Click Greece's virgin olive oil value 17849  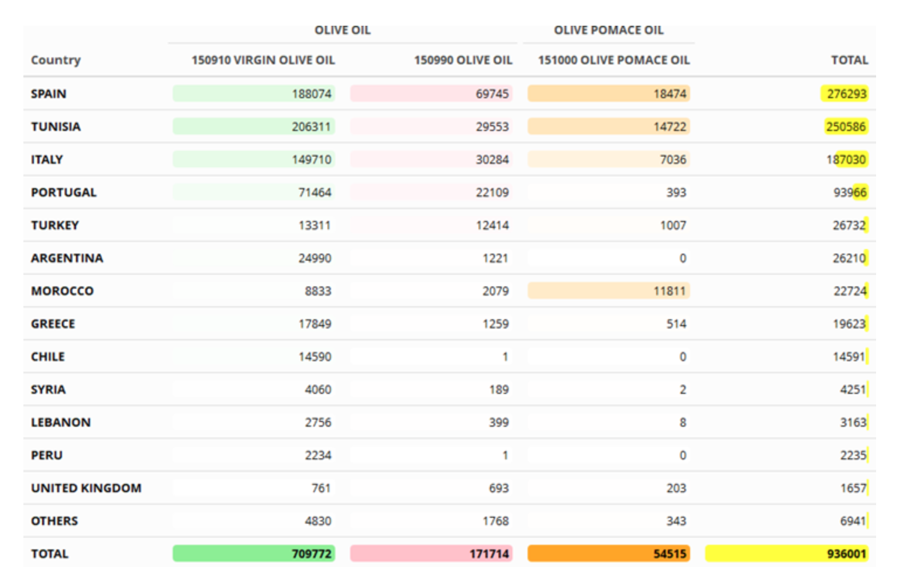pos(315,324)
